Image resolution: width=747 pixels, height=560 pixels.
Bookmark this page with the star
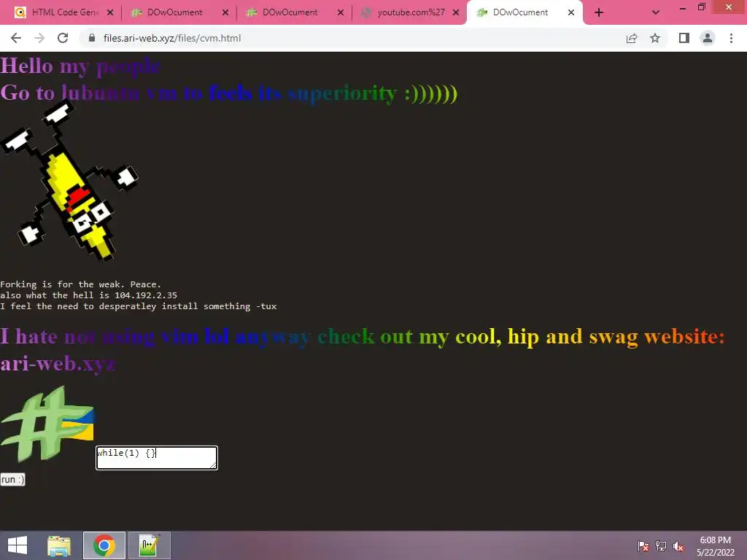tap(655, 38)
